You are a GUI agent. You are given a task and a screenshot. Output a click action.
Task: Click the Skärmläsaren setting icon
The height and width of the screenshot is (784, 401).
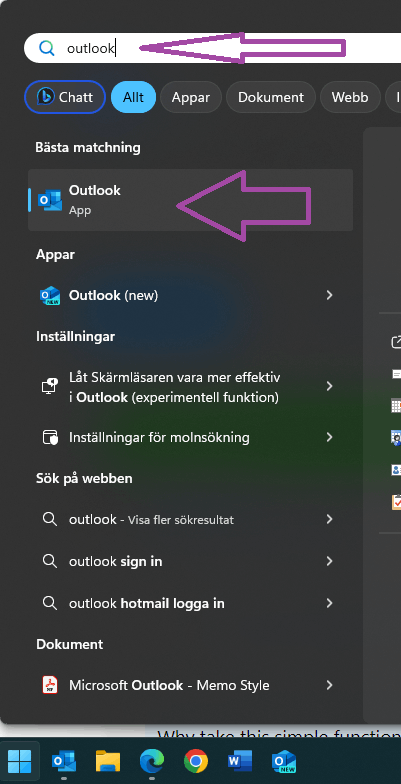point(50,386)
